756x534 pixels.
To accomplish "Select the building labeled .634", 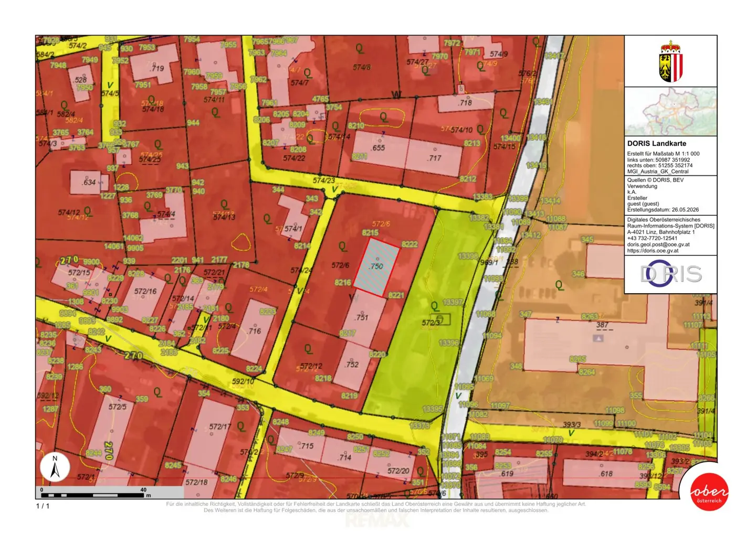I will (x=89, y=183).
